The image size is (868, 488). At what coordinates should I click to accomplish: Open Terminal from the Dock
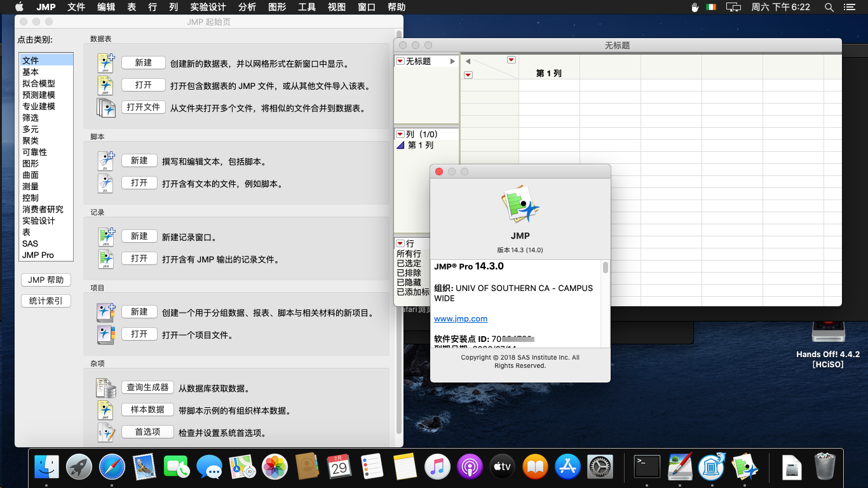(648, 467)
